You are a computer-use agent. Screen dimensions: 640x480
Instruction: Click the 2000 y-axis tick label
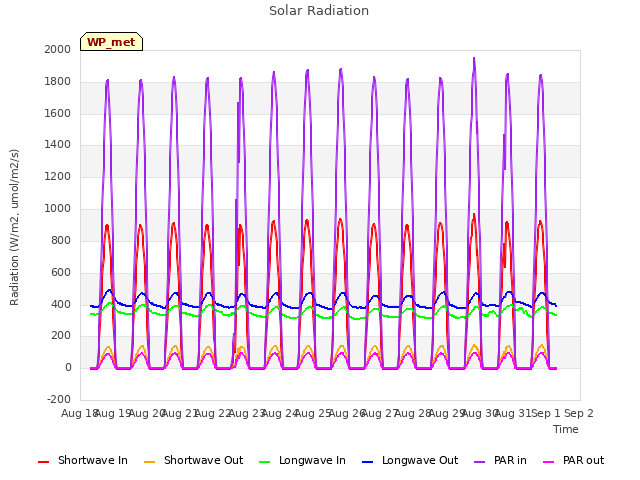pyautogui.click(x=58, y=49)
